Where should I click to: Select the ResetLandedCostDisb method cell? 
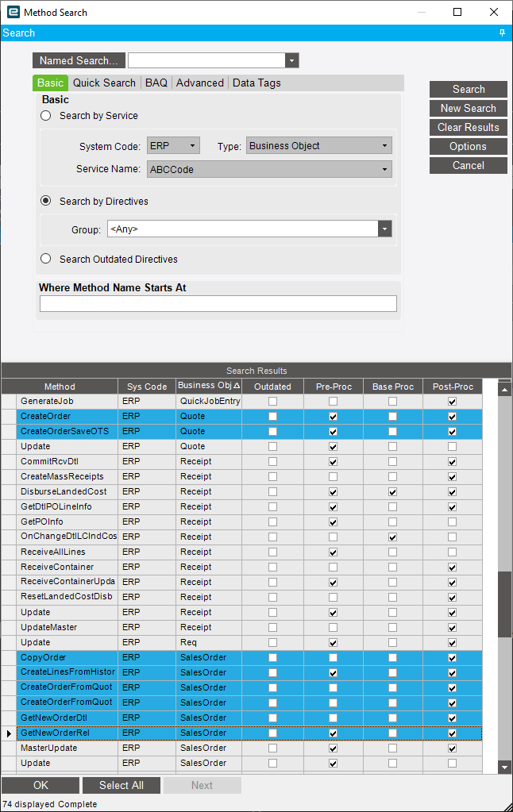tap(67, 597)
